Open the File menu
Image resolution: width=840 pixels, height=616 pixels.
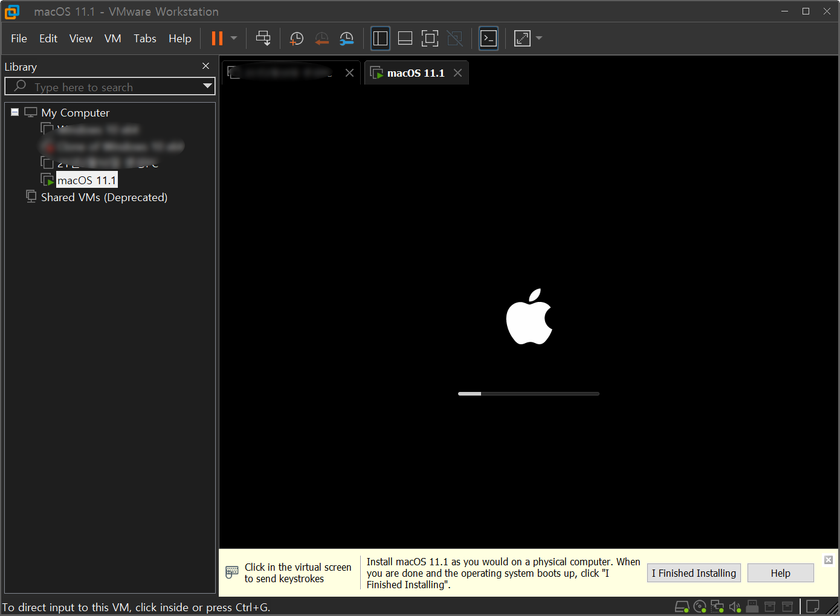tap(19, 39)
